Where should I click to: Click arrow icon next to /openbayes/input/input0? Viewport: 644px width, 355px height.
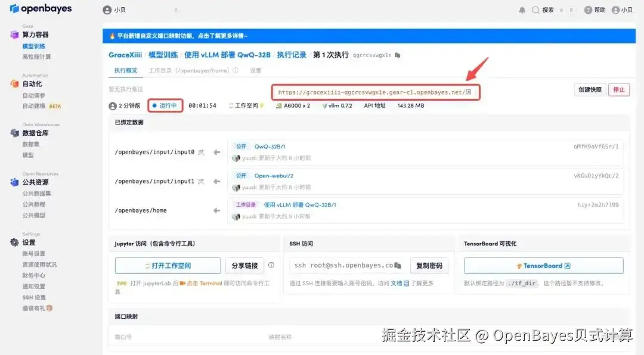[x=216, y=152]
